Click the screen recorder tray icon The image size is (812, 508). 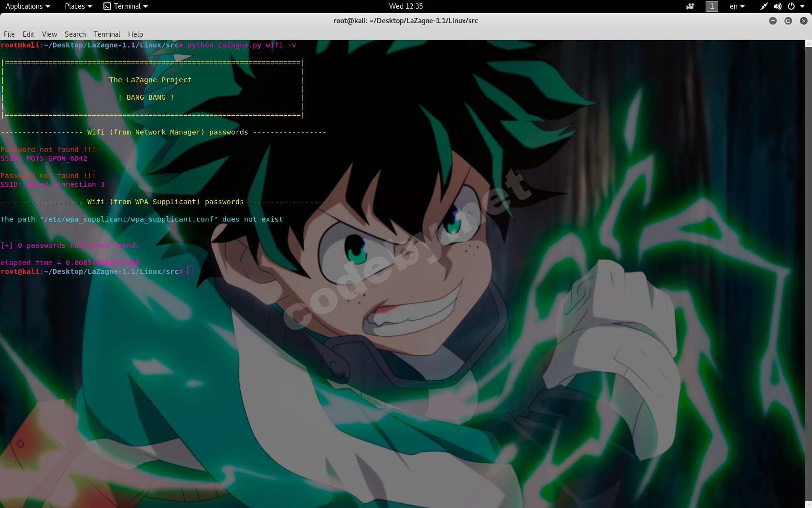(x=690, y=6)
